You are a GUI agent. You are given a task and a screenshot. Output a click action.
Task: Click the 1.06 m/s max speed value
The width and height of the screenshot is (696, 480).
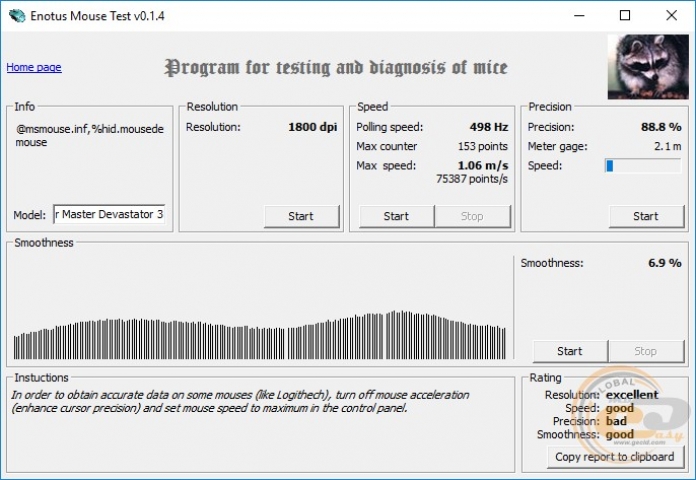point(483,166)
